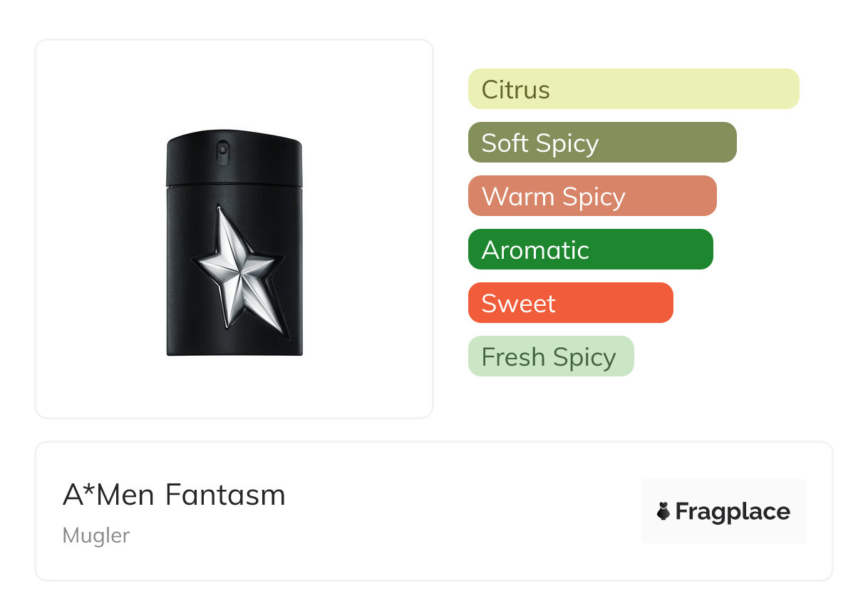Choose the Fresh Spicy accord bar
The width and height of the screenshot is (868, 616).
tap(550, 356)
